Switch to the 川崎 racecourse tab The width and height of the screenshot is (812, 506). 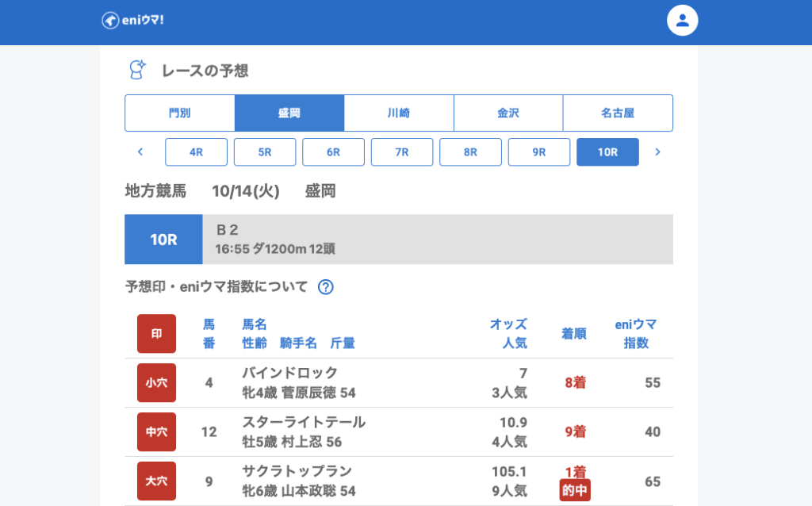click(x=399, y=113)
